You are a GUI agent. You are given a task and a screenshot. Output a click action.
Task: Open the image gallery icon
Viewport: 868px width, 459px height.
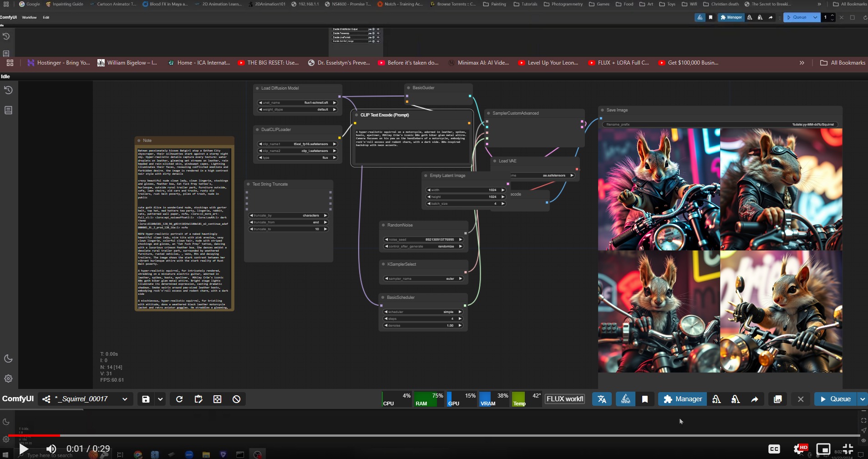click(x=778, y=399)
